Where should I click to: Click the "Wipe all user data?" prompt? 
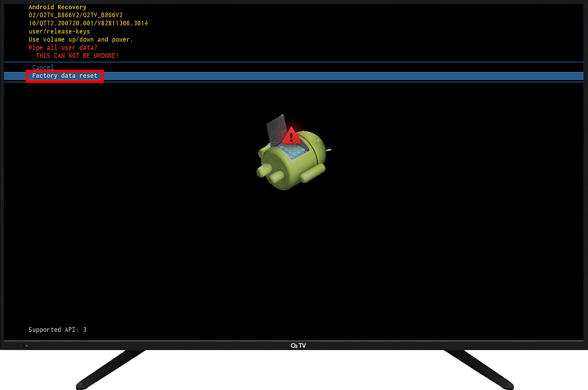63,47
